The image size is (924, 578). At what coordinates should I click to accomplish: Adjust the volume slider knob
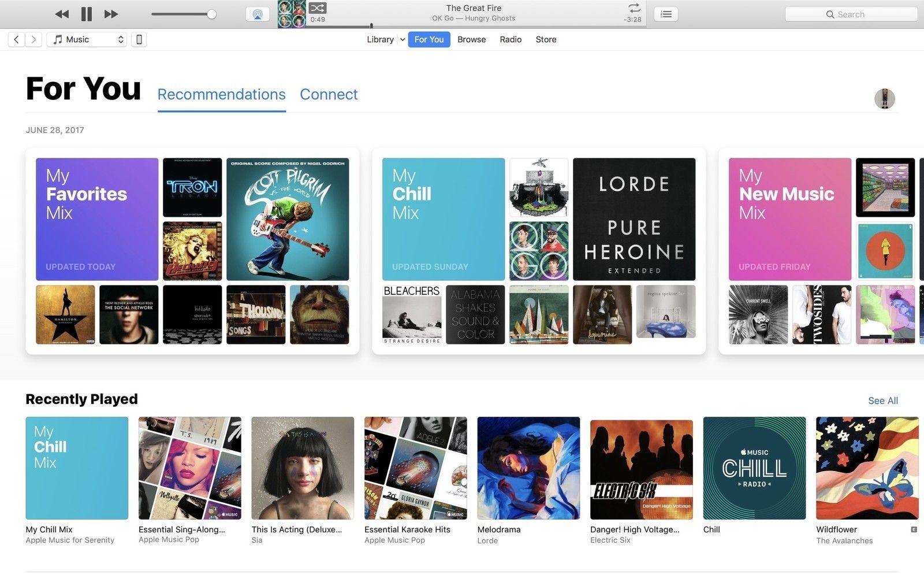(x=212, y=14)
